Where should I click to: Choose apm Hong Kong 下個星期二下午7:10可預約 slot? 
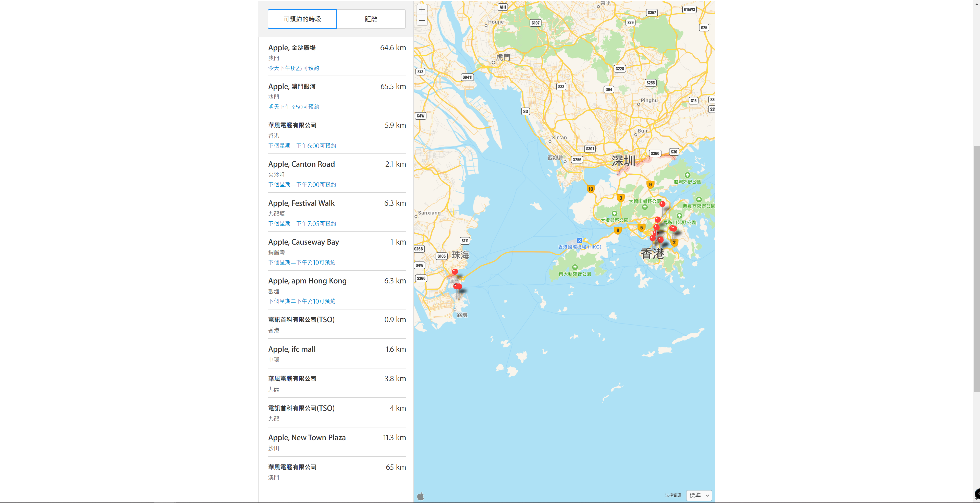[x=302, y=301]
